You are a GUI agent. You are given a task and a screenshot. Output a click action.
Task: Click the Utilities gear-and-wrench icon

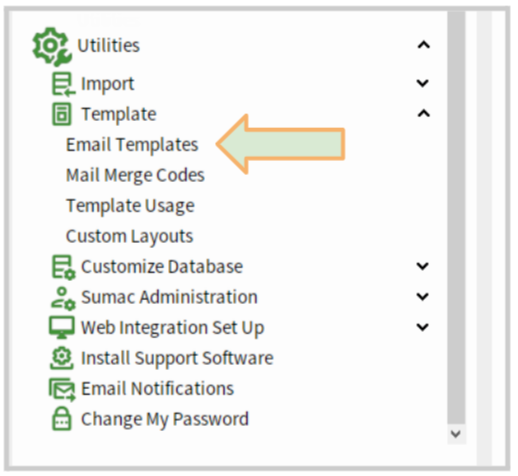(x=52, y=46)
